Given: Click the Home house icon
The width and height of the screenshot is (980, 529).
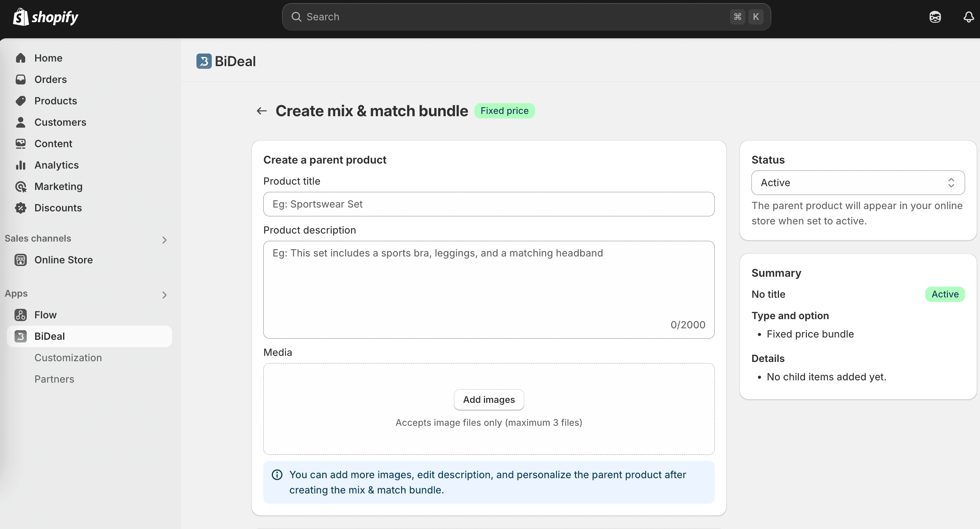Looking at the screenshot, I should [x=21, y=58].
